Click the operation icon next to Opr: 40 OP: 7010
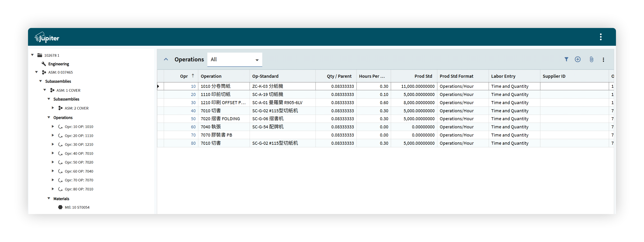 point(61,153)
